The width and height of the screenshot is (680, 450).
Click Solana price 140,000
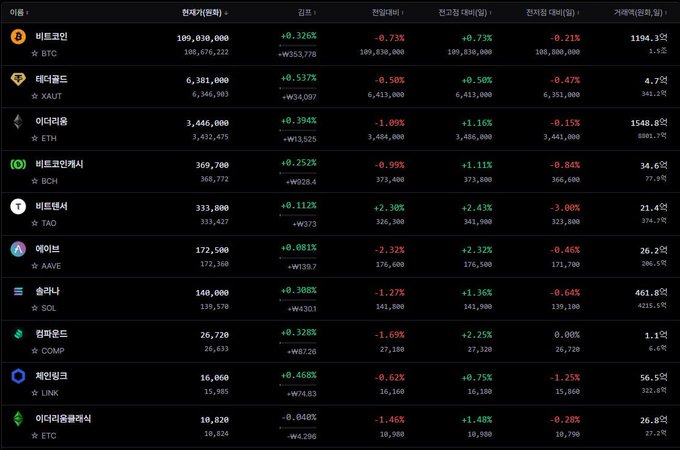(212, 293)
